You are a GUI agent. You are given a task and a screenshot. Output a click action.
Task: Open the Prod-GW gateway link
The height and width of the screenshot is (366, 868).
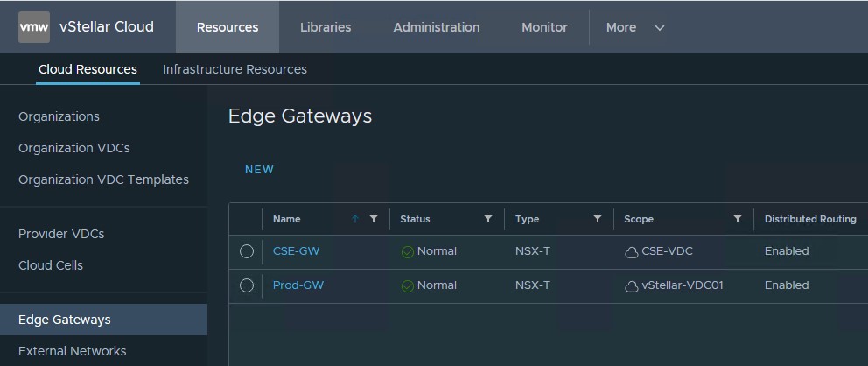tap(297, 285)
